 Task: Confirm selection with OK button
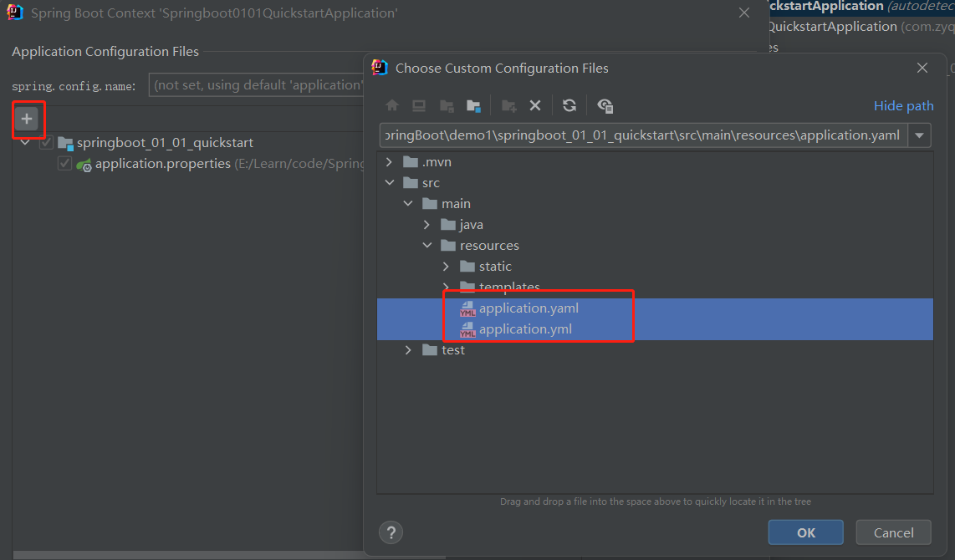click(806, 532)
